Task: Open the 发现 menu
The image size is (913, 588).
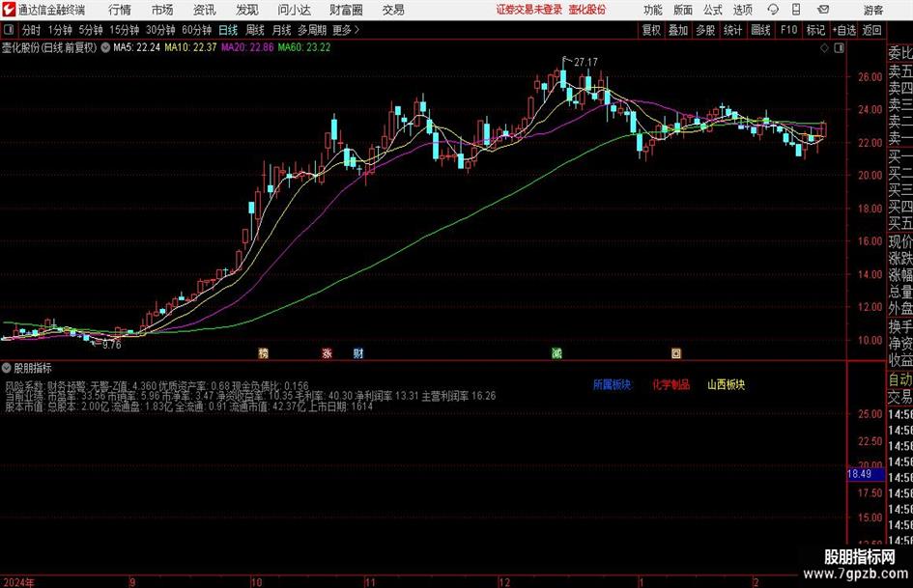Action: pos(247,10)
